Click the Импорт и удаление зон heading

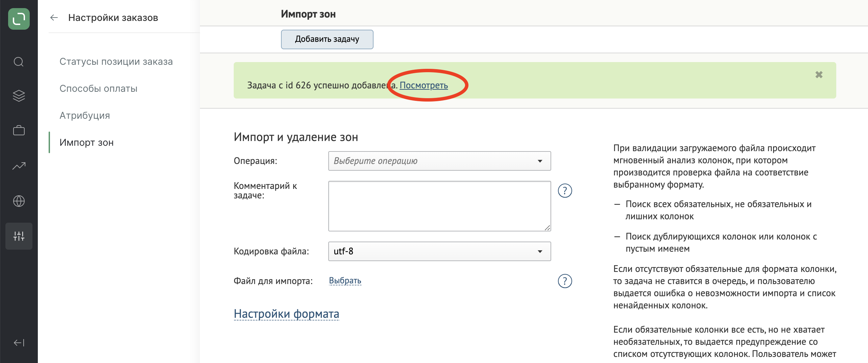point(296,137)
